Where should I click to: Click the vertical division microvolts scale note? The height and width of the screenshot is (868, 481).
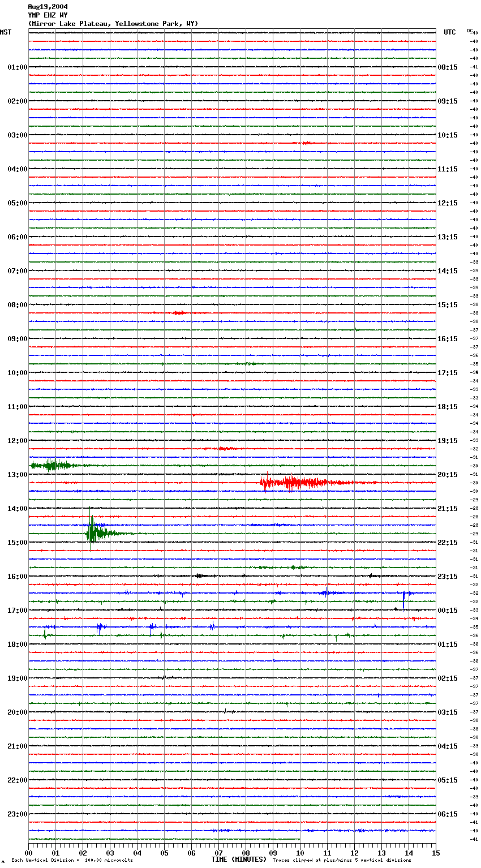tap(72, 861)
